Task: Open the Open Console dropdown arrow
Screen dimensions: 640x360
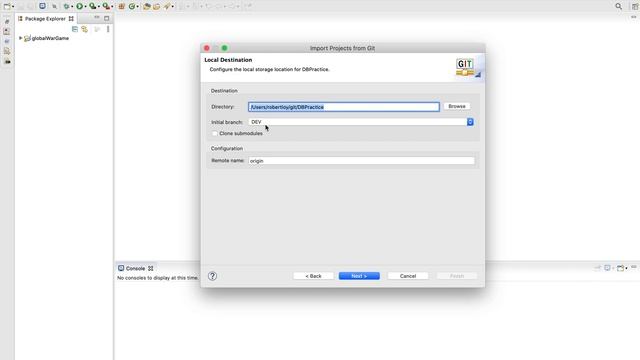Action: pyautogui.click(x=626, y=268)
